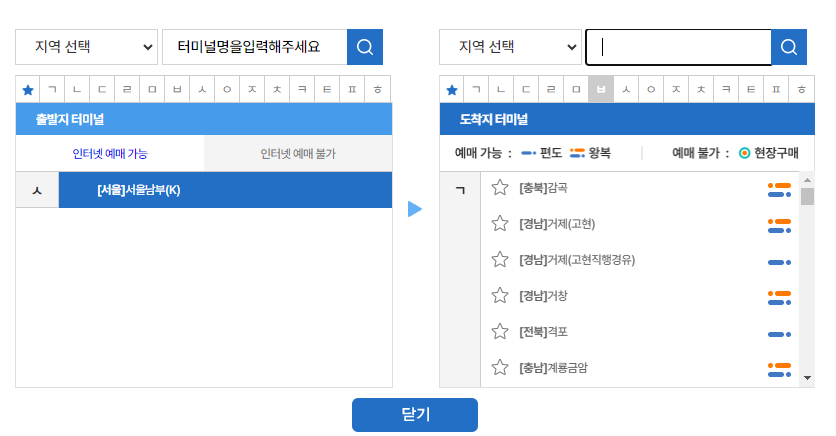Favorite the [충북]감곡 terminal star
Viewport: 836px width, 436px height.
point(500,188)
